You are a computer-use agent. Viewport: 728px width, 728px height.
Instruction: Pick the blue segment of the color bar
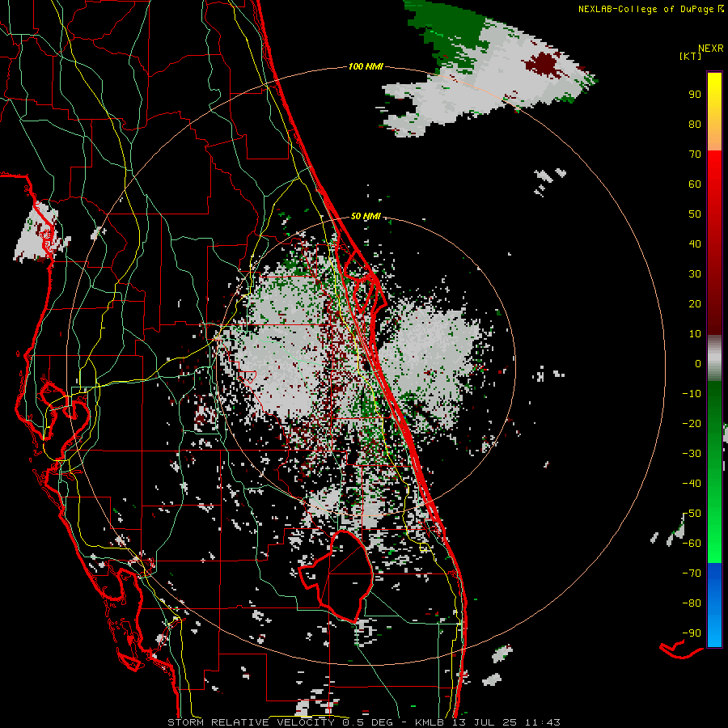coord(714,605)
